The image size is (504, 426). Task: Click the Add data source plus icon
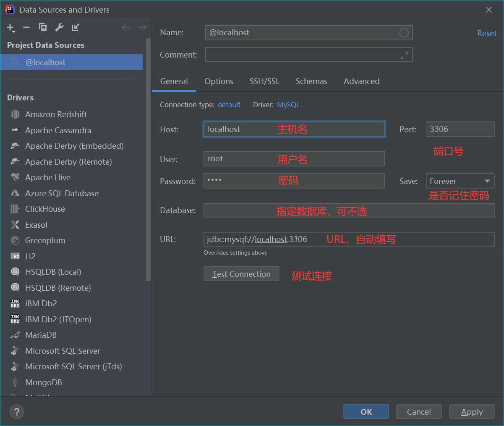(x=10, y=28)
